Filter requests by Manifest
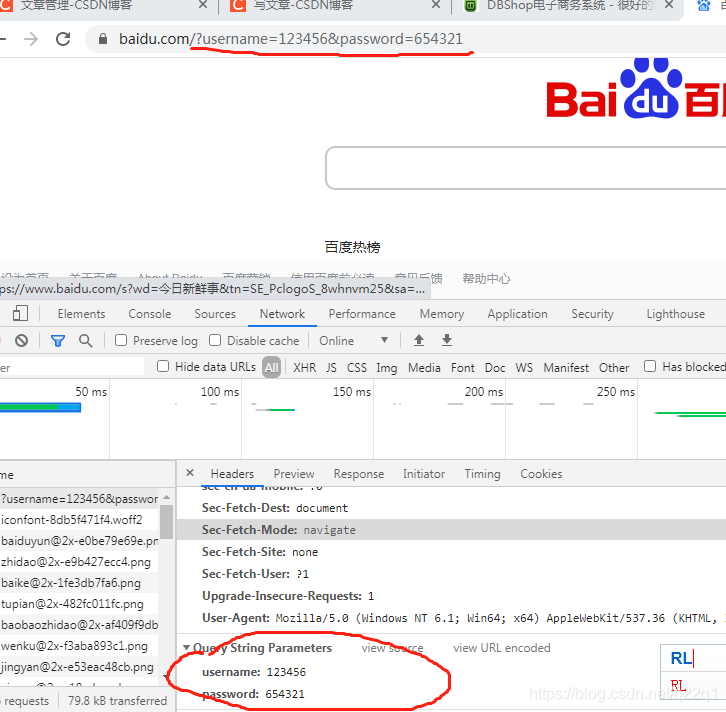Image resolution: width=726 pixels, height=712 pixels. coord(566,368)
